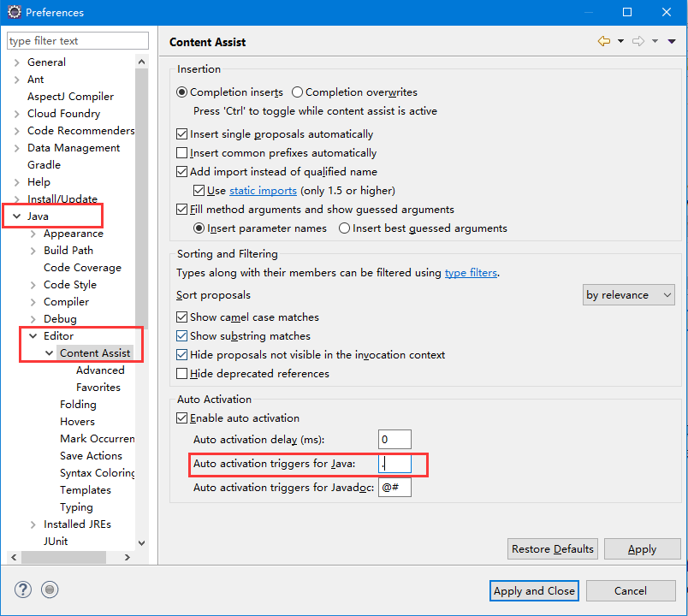Click the Preferences window gear icon
Screen dimensions: 688x616
14,12
